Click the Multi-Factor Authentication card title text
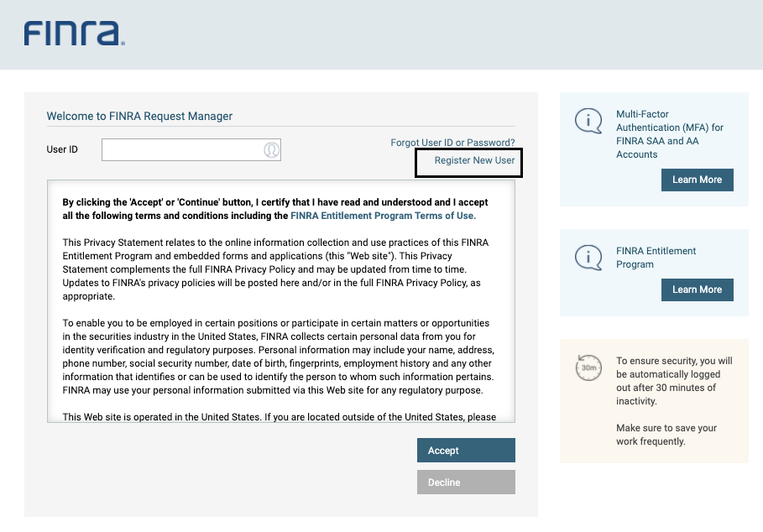This screenshot has height=532, width=763. (669, 134)
